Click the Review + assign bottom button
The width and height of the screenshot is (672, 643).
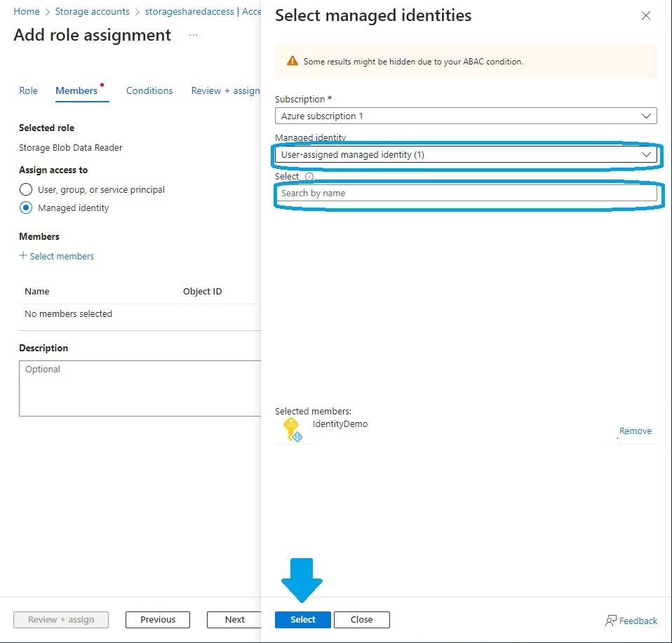[x=61, y=619]
